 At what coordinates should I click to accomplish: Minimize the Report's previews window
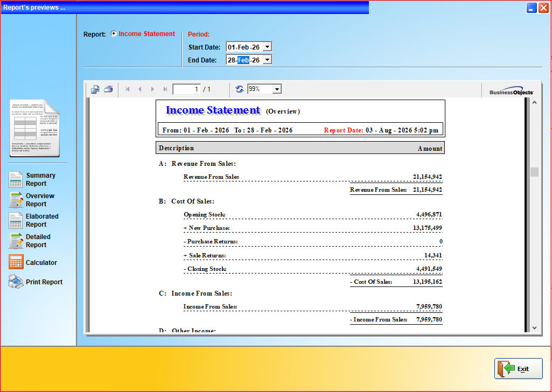coord(532,8)
